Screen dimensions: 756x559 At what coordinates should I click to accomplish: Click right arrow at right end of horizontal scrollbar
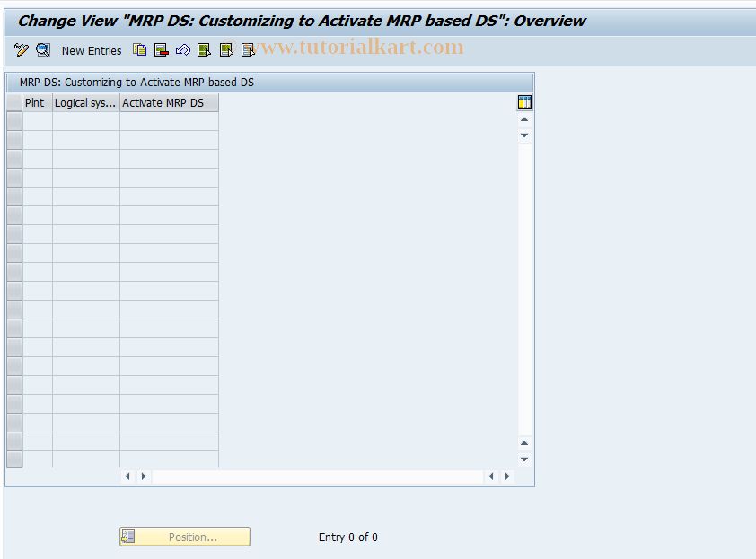(507, 476)
